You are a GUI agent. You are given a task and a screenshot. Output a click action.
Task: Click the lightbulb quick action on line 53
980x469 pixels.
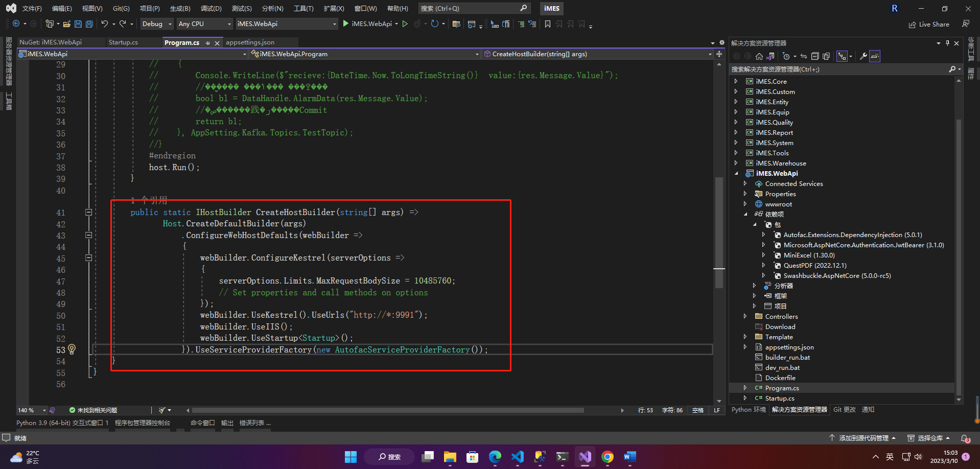[72, 349]
